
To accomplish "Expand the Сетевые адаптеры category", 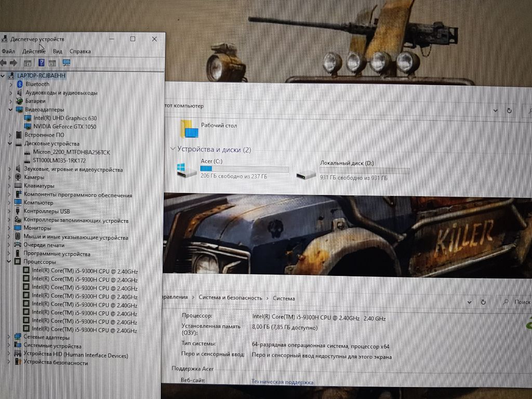I will click(9, 337).
